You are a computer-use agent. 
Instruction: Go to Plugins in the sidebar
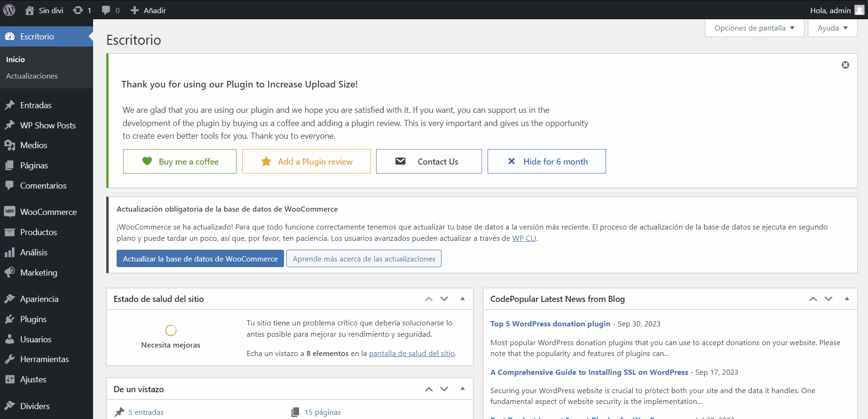(33, 319)
